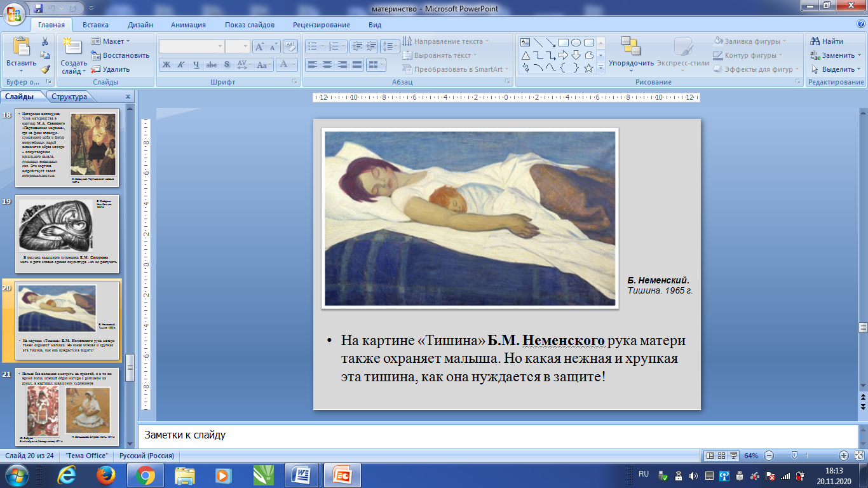Click the zoom slider handle
The width and height of the screenshot is (868, 488).
tap(794, 456)
